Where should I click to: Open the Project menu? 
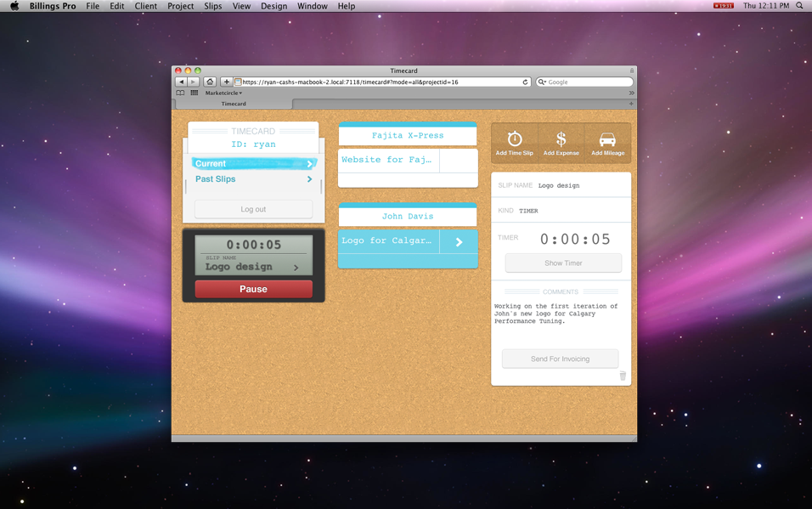pyautogui.click(x=180, y=6)
